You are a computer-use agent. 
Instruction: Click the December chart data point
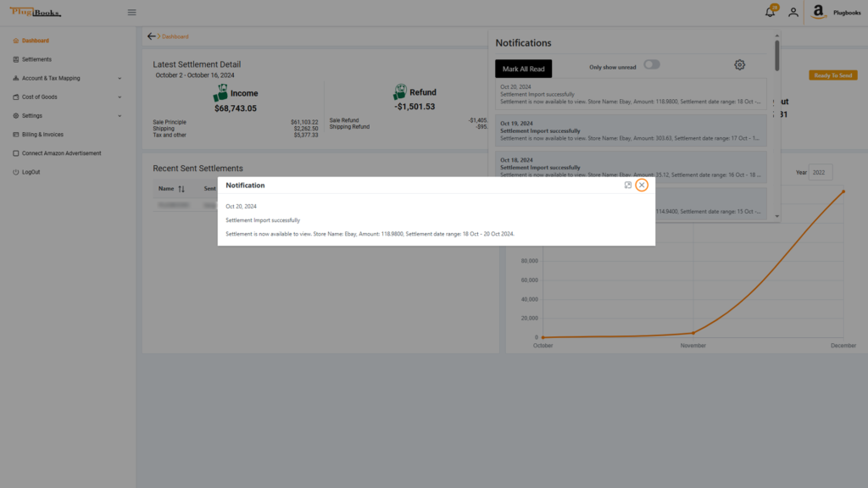[843, 192]
